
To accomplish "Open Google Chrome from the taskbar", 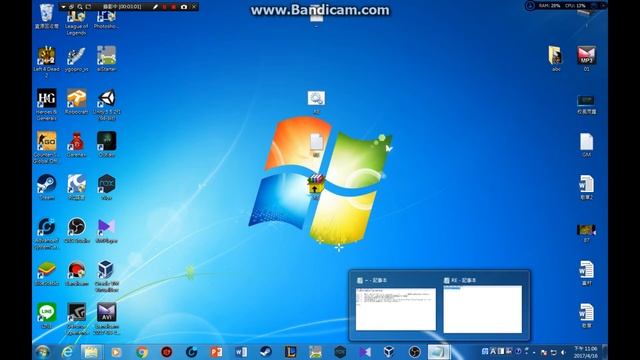I will click(x=142, y=352).
